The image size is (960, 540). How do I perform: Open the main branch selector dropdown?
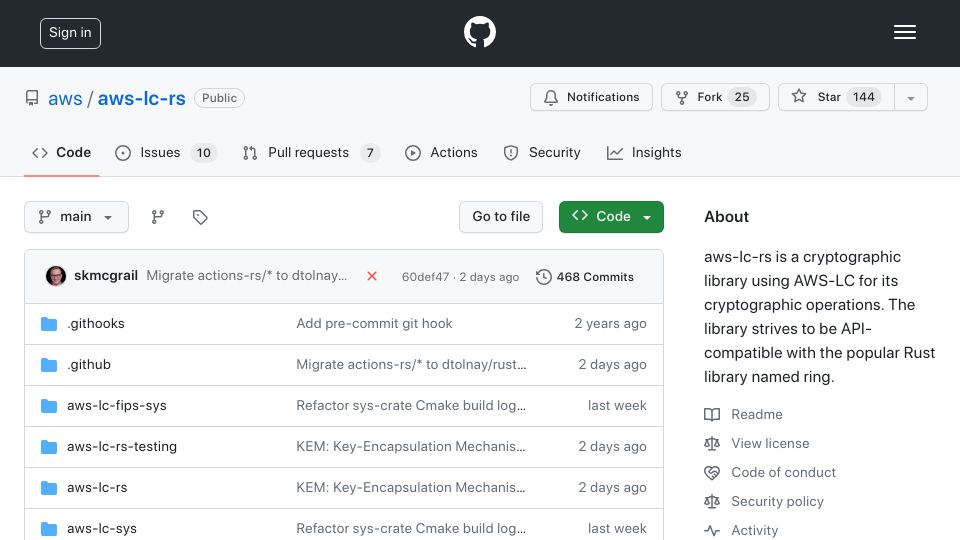77,217
